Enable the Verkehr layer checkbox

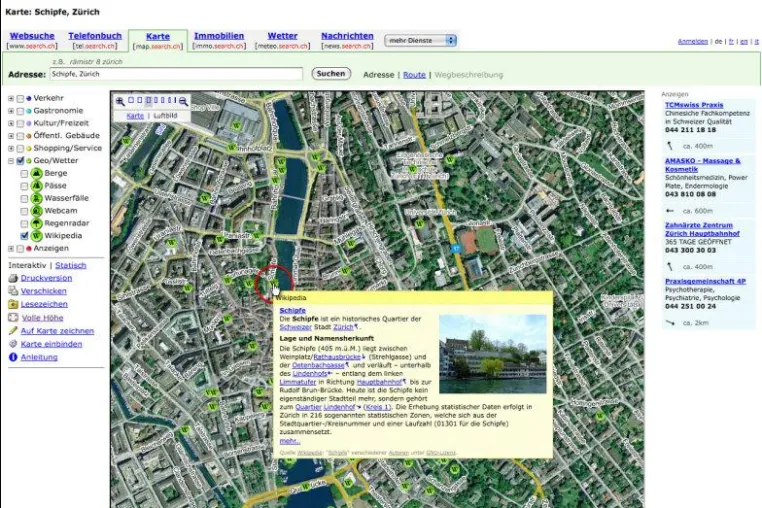coord(20,99)
